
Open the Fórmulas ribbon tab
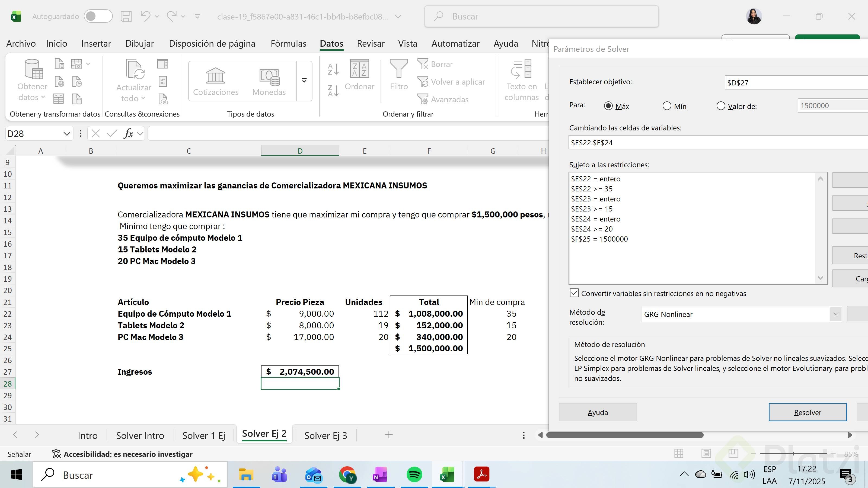click(288, 43)
